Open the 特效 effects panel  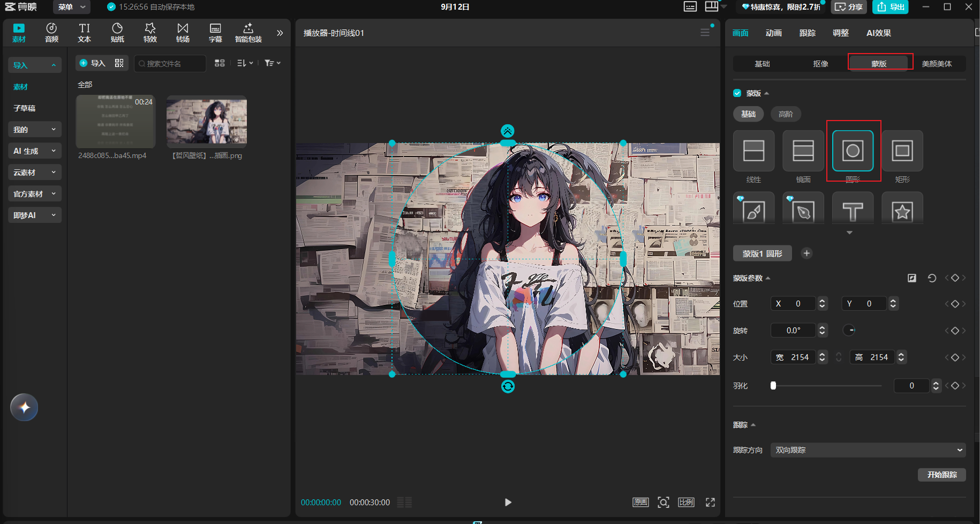pyautogui.click(x=150, y=33)
